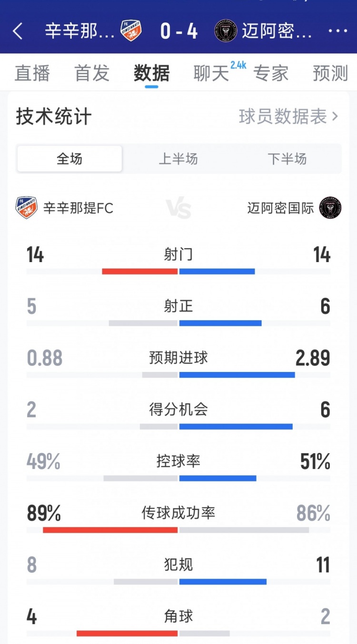
Task: Open the 聊天 chat tab
Action: (211, 74)
